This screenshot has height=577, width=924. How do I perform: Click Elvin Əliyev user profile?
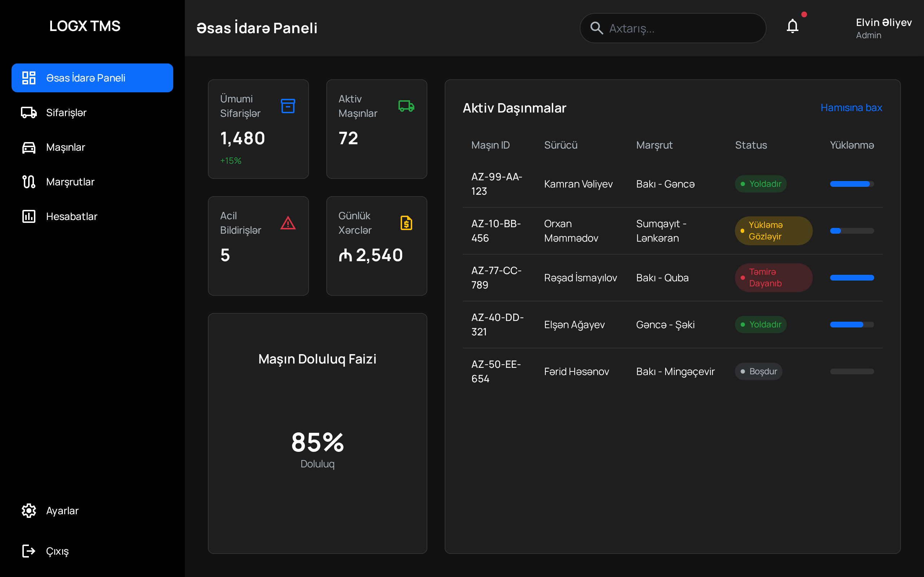[x=883, y=28]
